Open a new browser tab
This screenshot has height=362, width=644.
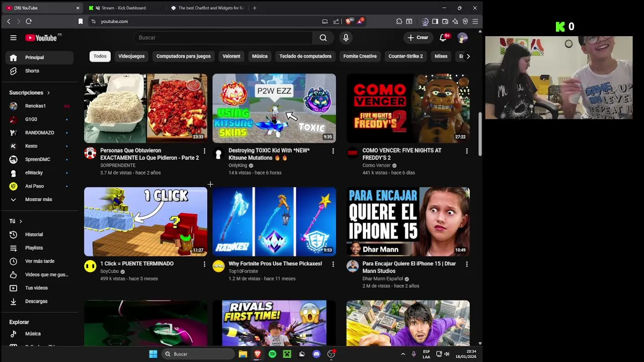coord(255,8)
